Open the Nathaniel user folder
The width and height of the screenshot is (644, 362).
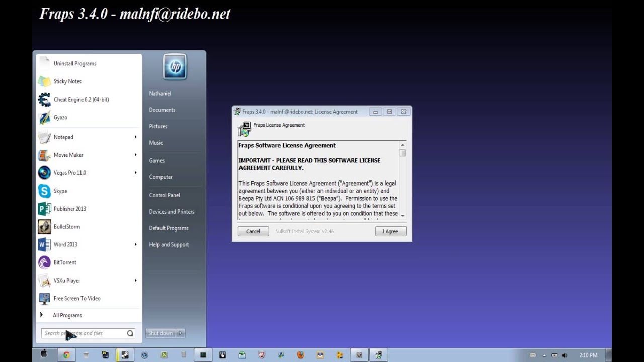click(160, 94)
